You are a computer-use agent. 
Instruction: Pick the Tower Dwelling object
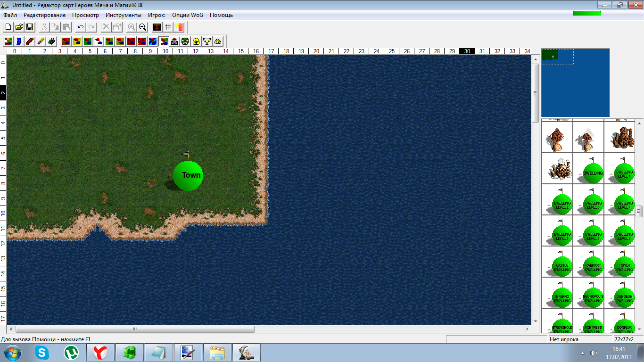[619, 262]
